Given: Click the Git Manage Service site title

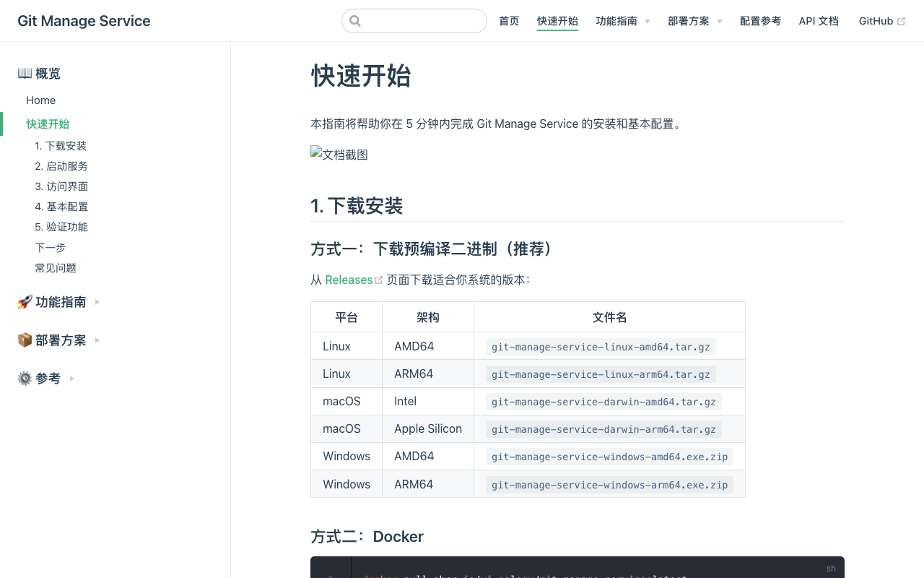Looking at the screenshot, I should click(84, 21).
